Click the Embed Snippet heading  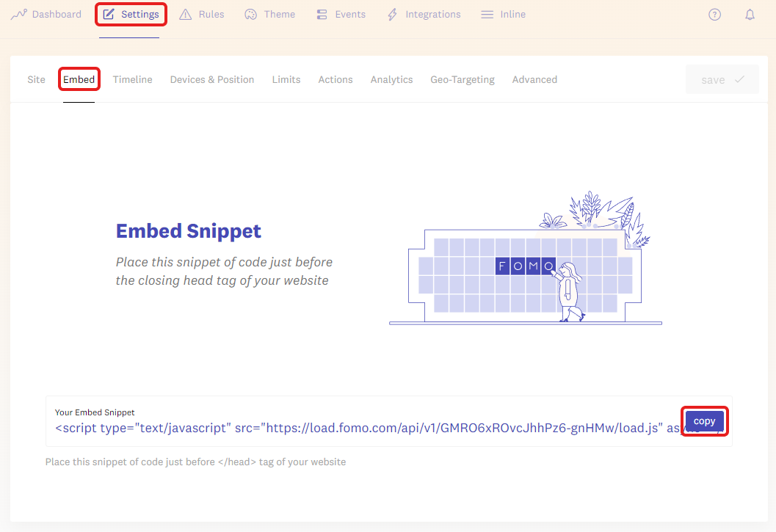(189, 231)
